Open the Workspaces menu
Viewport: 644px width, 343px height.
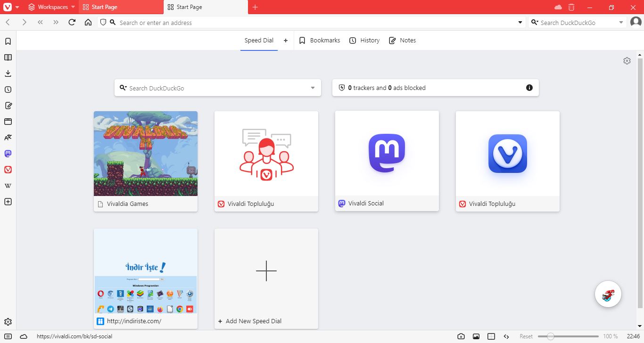(x=51, y=7)
